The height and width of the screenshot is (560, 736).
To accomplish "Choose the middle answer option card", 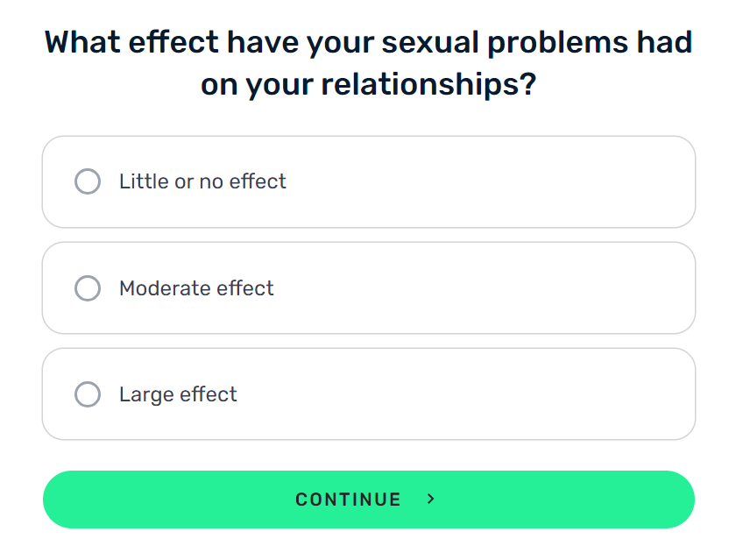I will click(369, 287).
